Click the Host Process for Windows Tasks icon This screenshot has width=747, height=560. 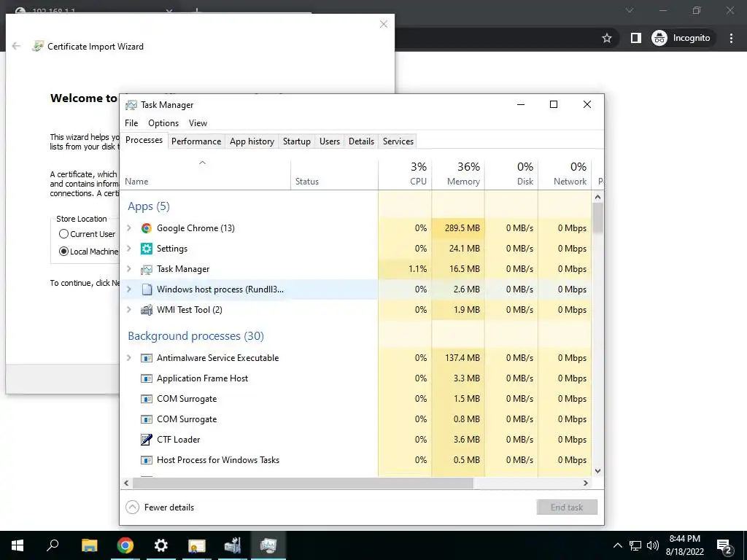tap(146, 460)
